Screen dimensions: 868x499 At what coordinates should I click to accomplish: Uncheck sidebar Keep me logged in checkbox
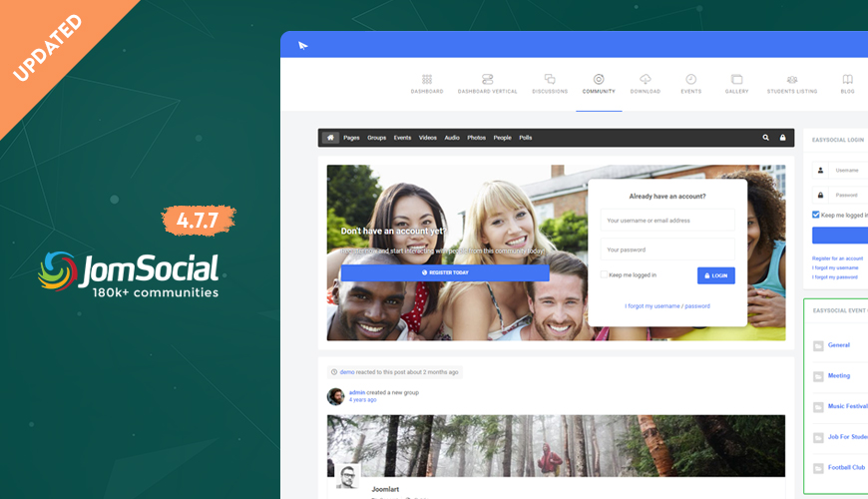tap(815, 215)
